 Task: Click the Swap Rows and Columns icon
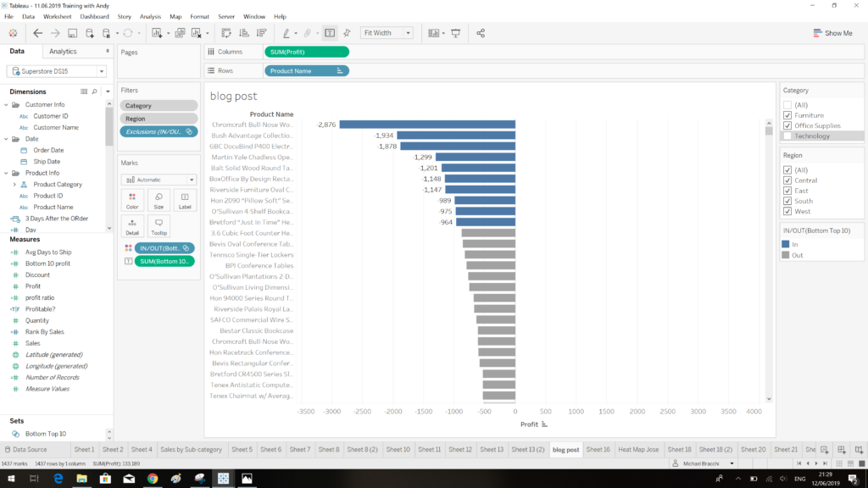[x=226, y=33]
